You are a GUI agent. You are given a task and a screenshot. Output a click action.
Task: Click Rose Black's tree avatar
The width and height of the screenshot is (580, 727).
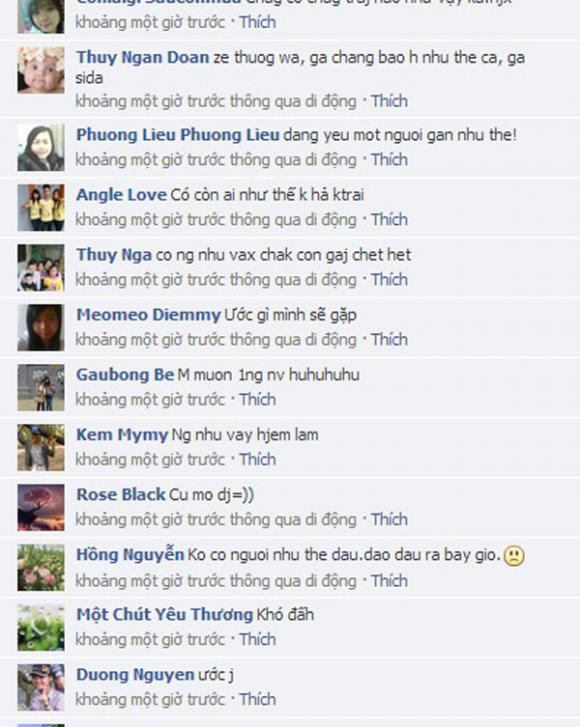click(41, 507)
